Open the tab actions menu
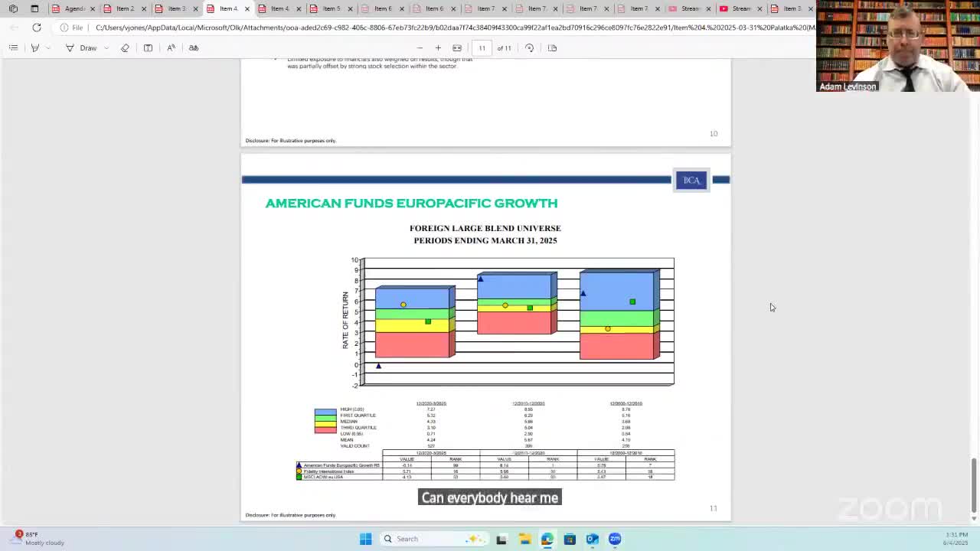The width and height of the screenshot is (980, 551). pyautogui.click(x=34, y=8)
